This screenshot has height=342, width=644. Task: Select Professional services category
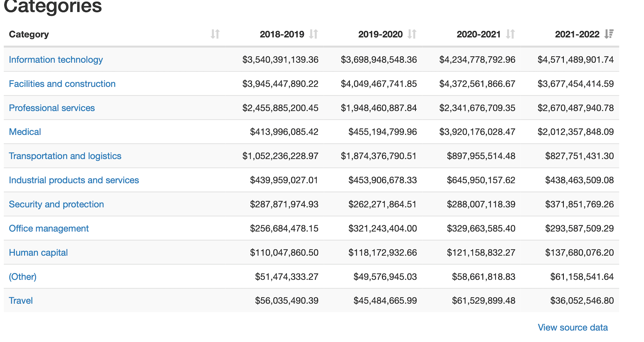(52, 108)
